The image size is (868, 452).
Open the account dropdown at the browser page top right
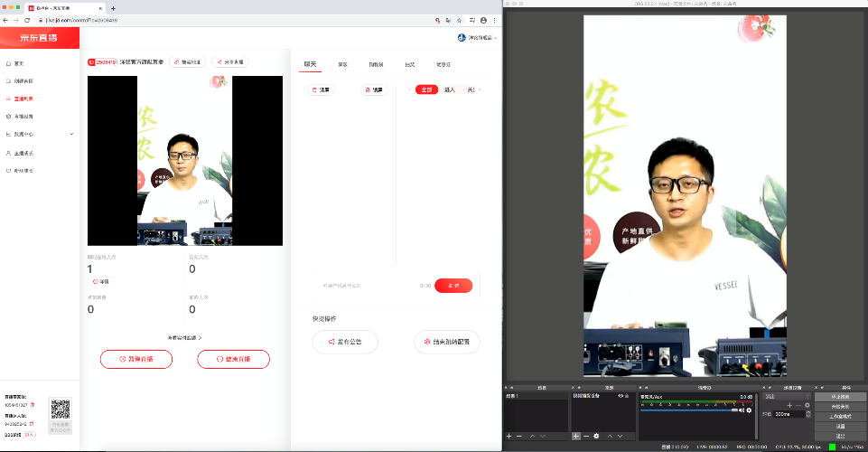pyautogui.click(x=477, y=38)
